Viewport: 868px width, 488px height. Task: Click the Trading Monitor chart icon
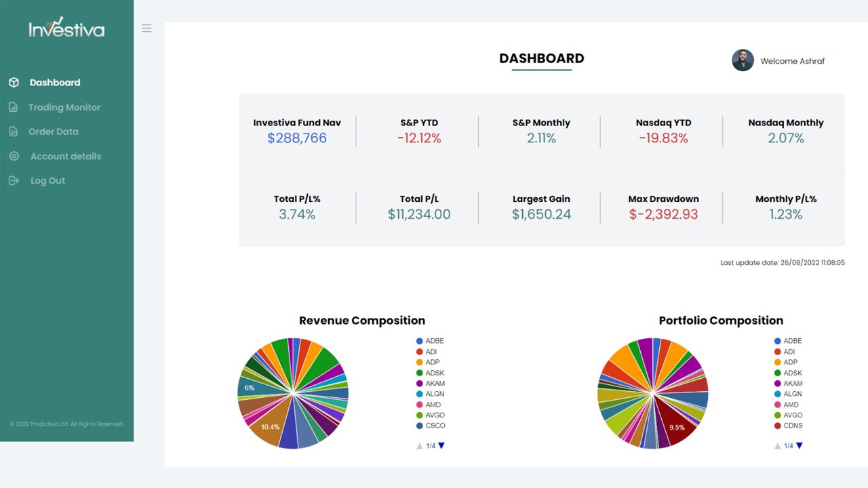[14, 107]
